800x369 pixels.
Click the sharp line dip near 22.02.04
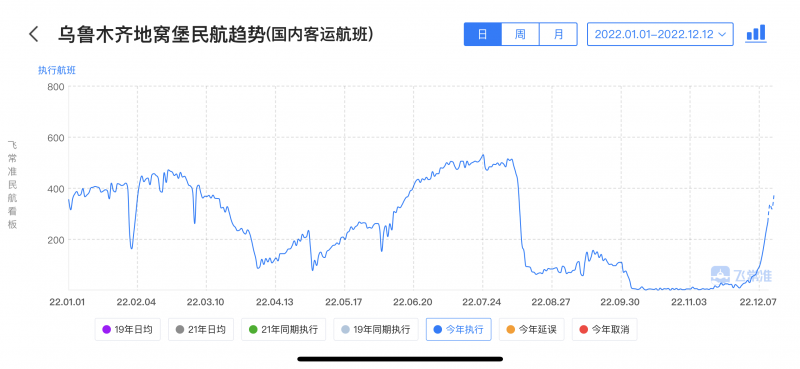(132, 248)
